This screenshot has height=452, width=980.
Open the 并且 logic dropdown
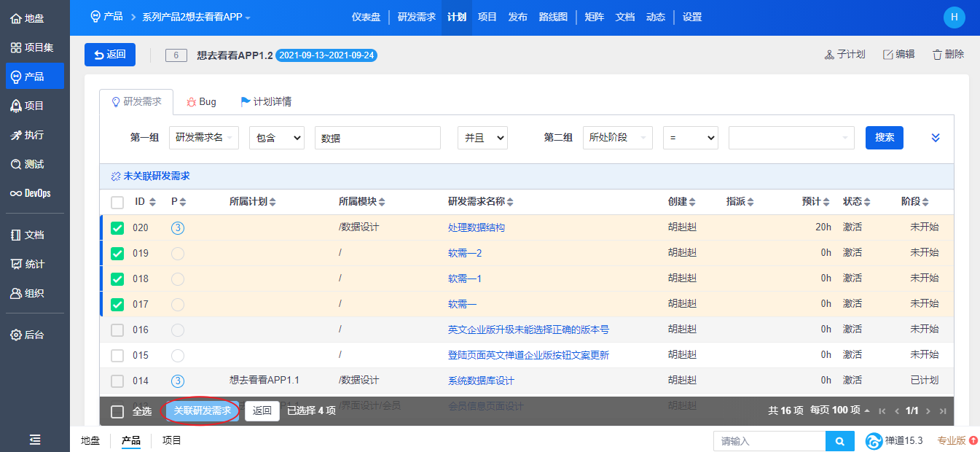(x=482, y=138)
